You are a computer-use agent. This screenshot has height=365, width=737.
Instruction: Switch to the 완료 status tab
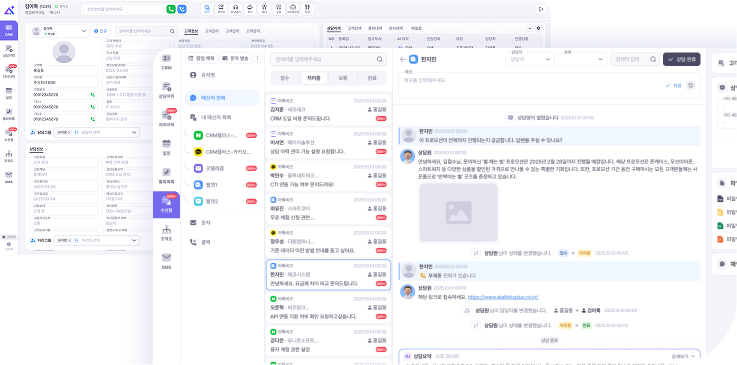[372, 78]
